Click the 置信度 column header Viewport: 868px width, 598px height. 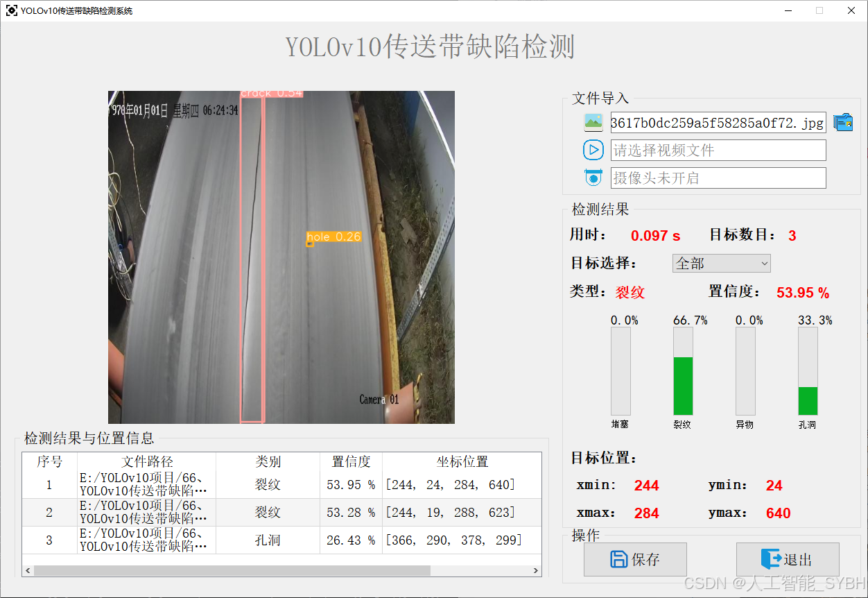pos(351,461)
